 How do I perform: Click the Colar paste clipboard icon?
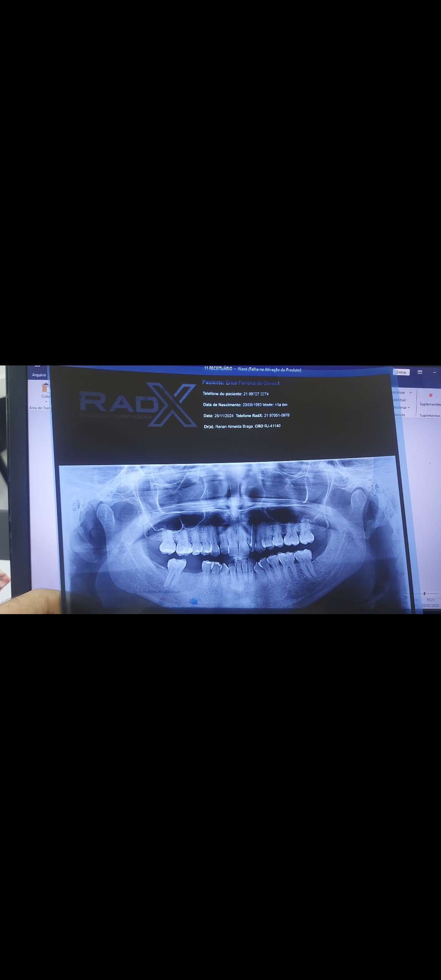(x=45, y=387)
